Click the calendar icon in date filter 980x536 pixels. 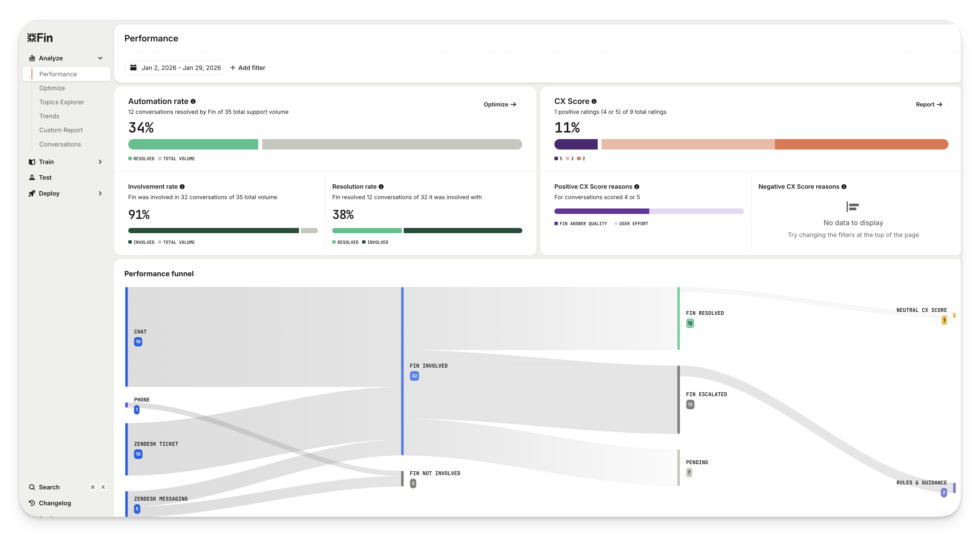pyautogui.click(x=133, y=67)
